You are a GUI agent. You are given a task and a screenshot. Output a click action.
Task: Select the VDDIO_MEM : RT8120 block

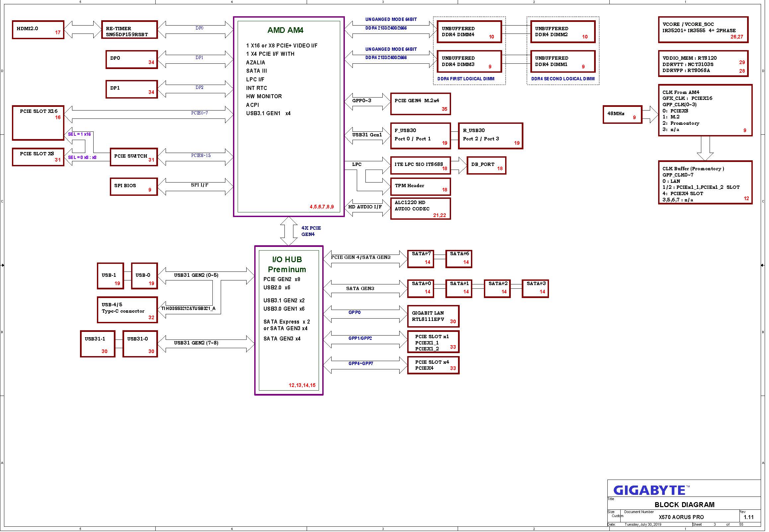point(703,64)
